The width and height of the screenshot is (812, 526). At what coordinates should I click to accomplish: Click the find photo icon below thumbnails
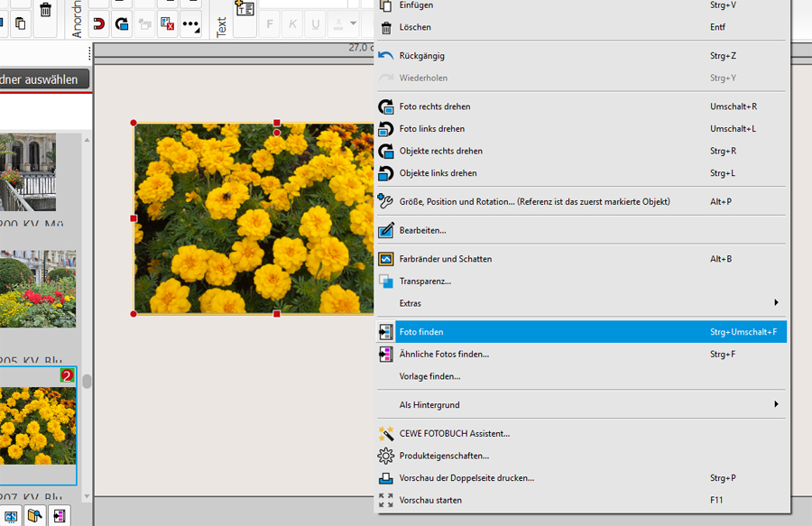60,516
